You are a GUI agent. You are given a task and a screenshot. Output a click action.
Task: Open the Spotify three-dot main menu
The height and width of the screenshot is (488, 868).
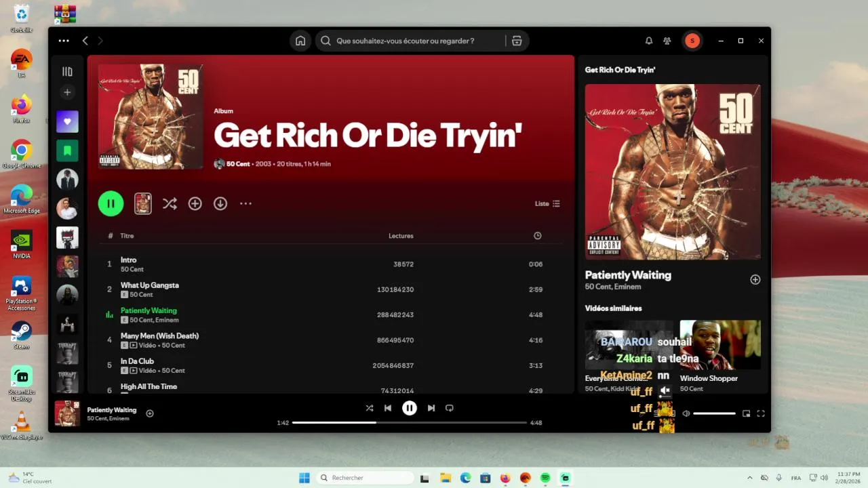pyautogui.click(x=64, y=41)
